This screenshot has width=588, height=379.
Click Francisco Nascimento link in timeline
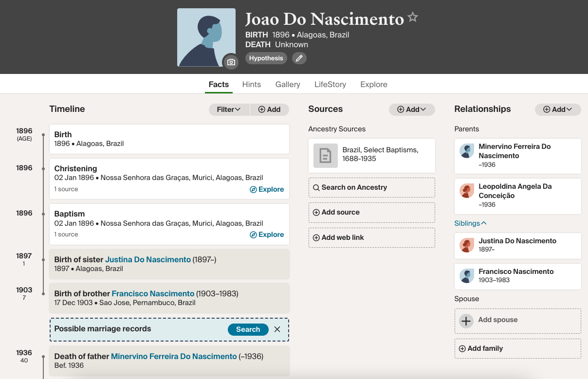pos(153,293)
